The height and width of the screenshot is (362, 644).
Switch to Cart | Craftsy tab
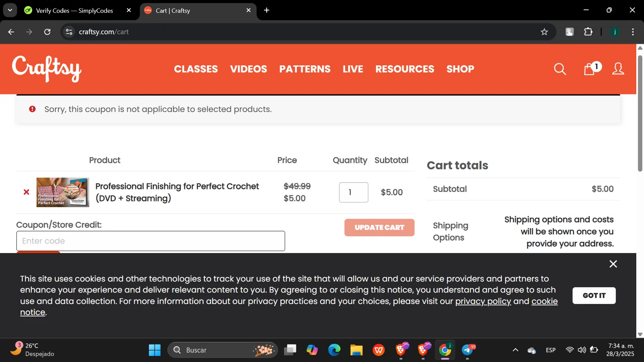coord(198,10)
